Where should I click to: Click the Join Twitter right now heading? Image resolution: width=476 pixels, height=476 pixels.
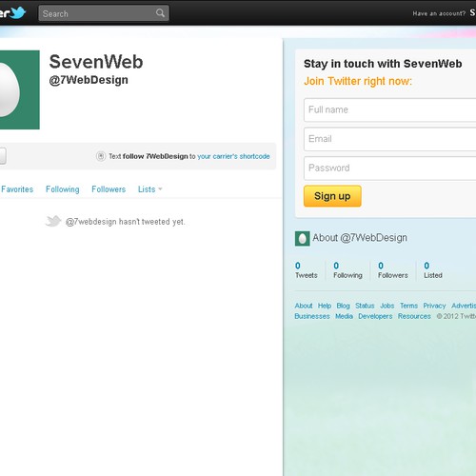(358, 81)
